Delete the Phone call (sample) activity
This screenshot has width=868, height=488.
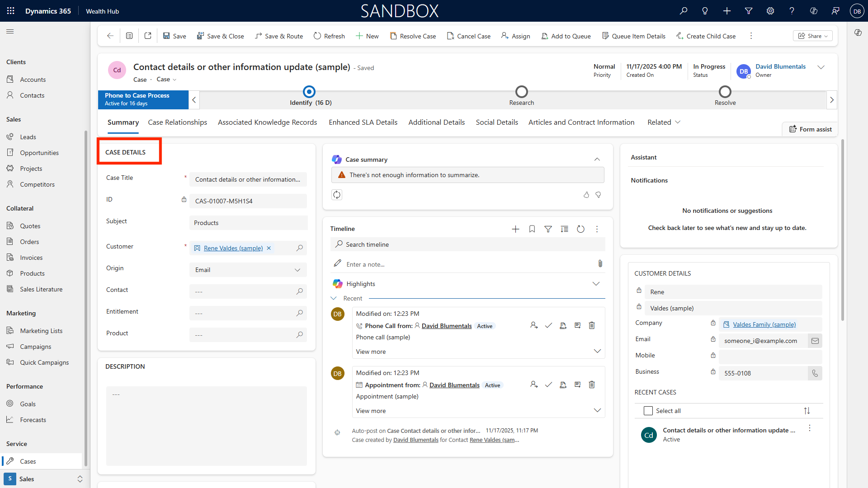pyautogui.click(x=592, y=325)
